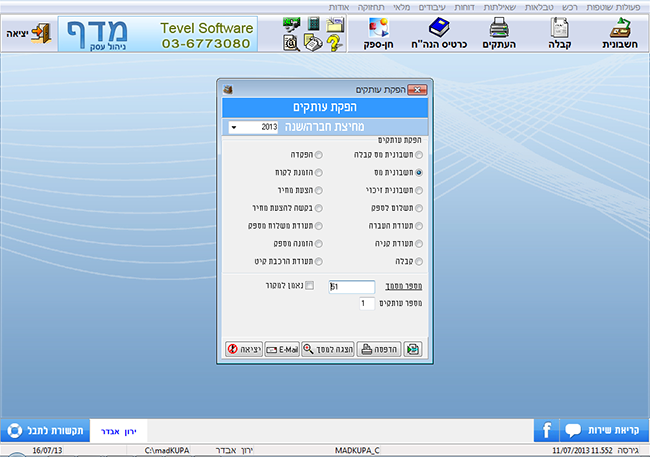This screenshot has width=650, height=457.
Task: Click the מספר מסמך input field
Action: pyautogui.click(x=350, y=287)
